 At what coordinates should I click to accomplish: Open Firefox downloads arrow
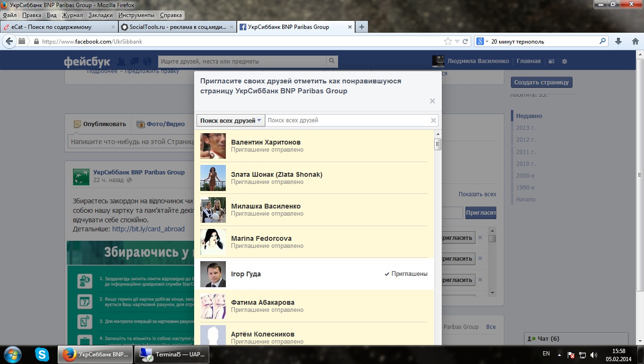[618, 41]
